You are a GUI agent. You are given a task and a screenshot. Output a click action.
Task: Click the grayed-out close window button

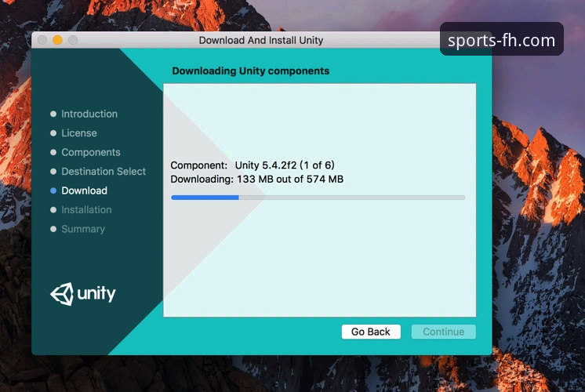42,40
